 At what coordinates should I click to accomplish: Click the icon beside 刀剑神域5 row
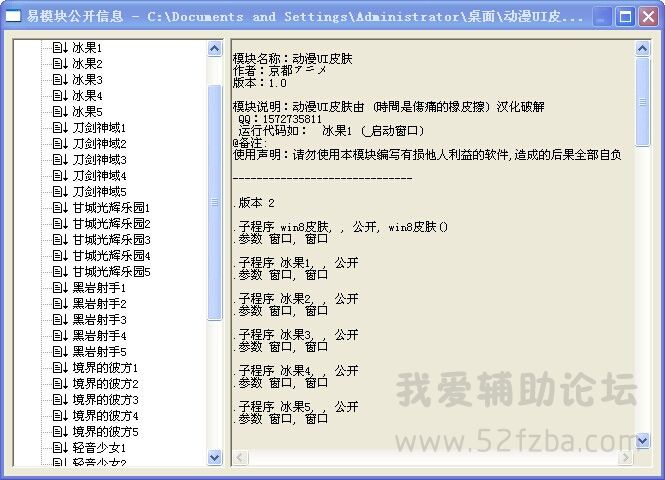point(60,192)
